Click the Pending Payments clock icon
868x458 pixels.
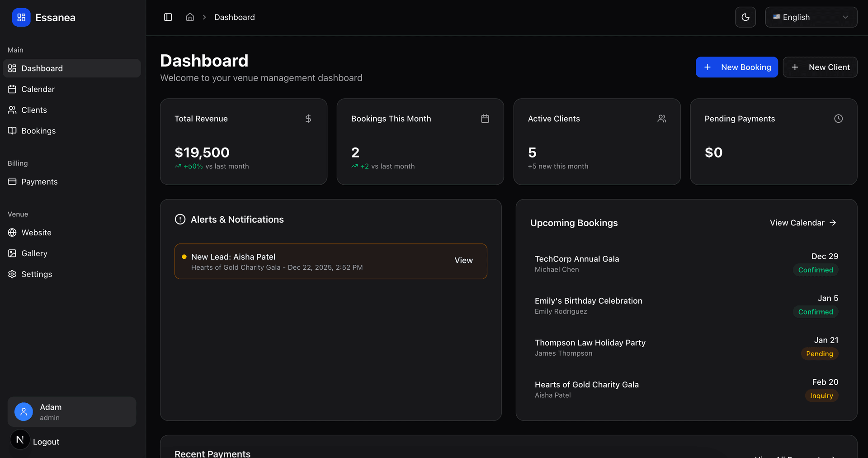838,119
